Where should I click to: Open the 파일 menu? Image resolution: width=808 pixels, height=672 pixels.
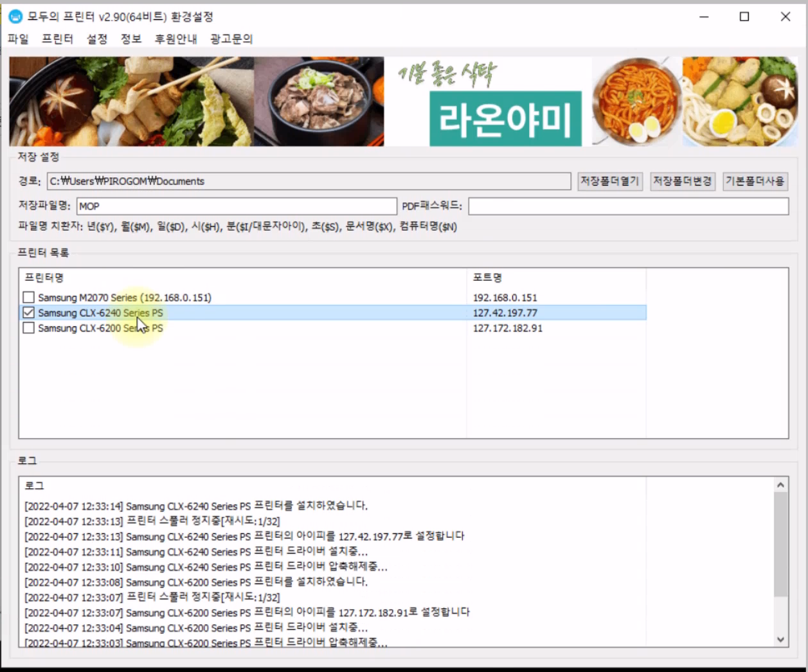[x=18, y=39]
